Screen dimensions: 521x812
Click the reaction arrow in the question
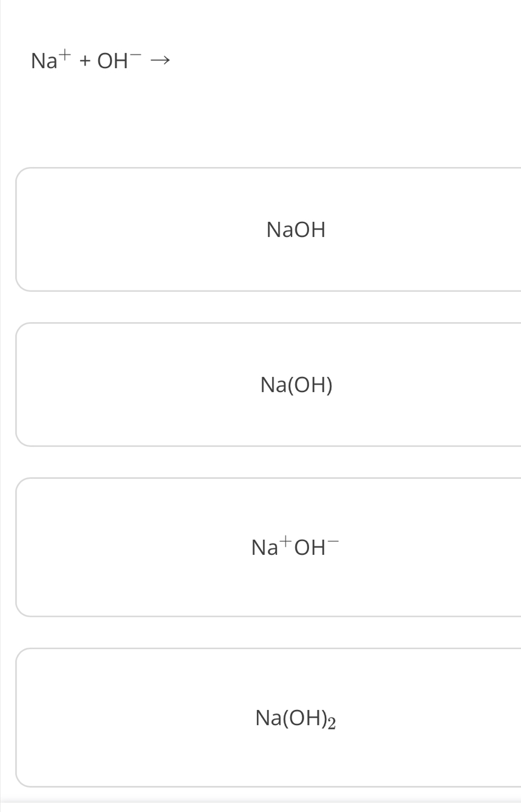159,60
